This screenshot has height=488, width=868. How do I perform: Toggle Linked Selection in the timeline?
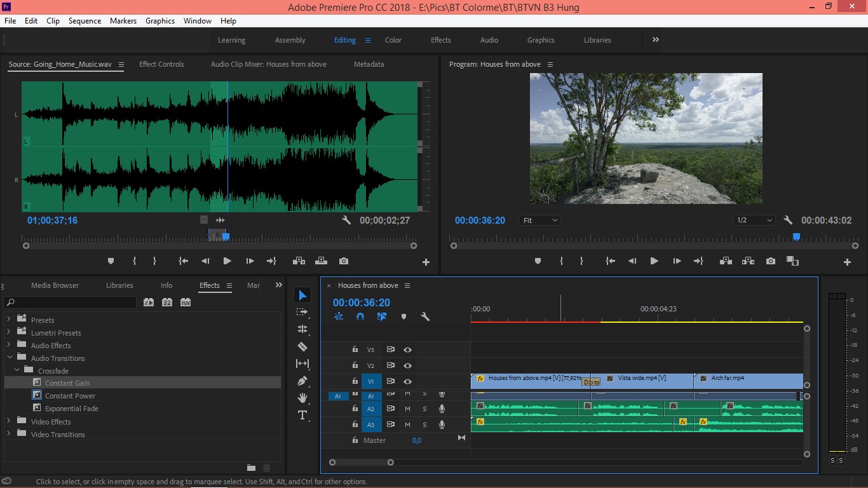coord(382,316)
